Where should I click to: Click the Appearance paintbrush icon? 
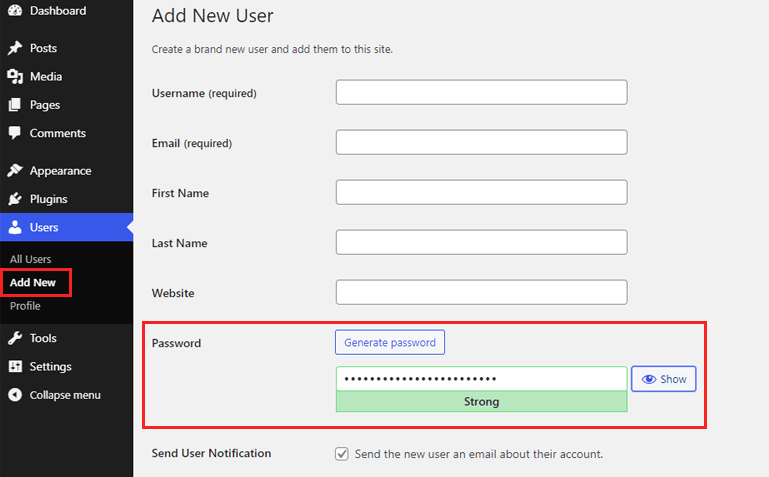point(15,170)
